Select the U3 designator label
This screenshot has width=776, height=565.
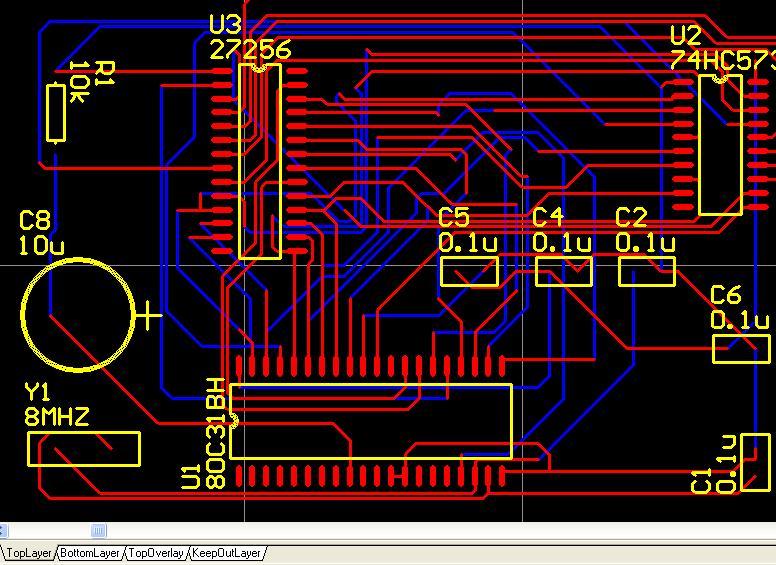click(x=225, y=24)
